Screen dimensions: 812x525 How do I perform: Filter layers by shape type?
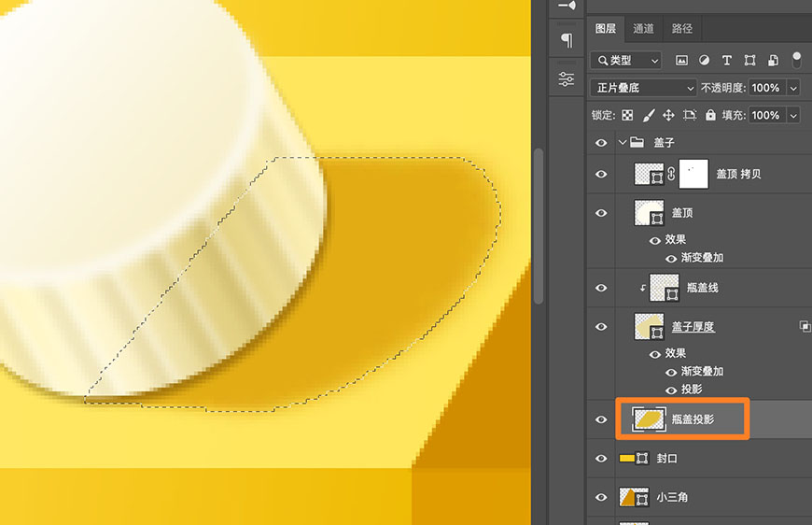click(x=749, y=60)
